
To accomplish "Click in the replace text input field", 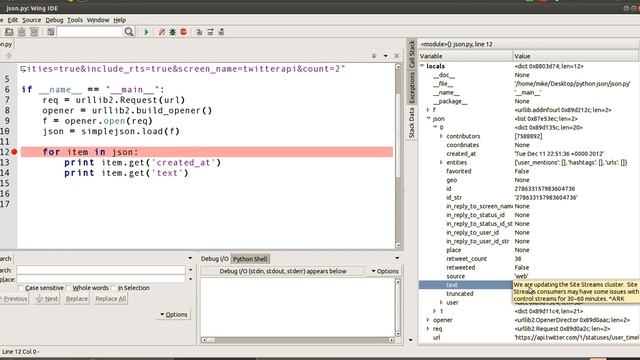I will (x=101, y=279).
